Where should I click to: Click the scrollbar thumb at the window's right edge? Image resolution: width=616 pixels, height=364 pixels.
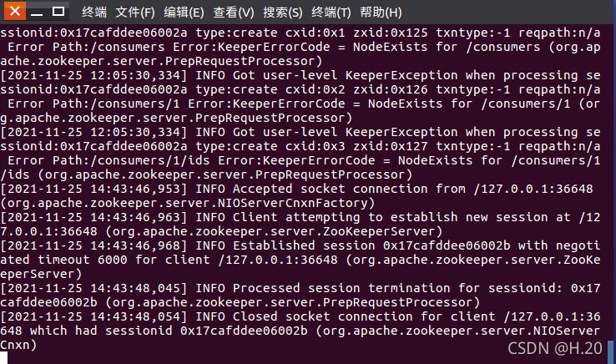(611, 352)
